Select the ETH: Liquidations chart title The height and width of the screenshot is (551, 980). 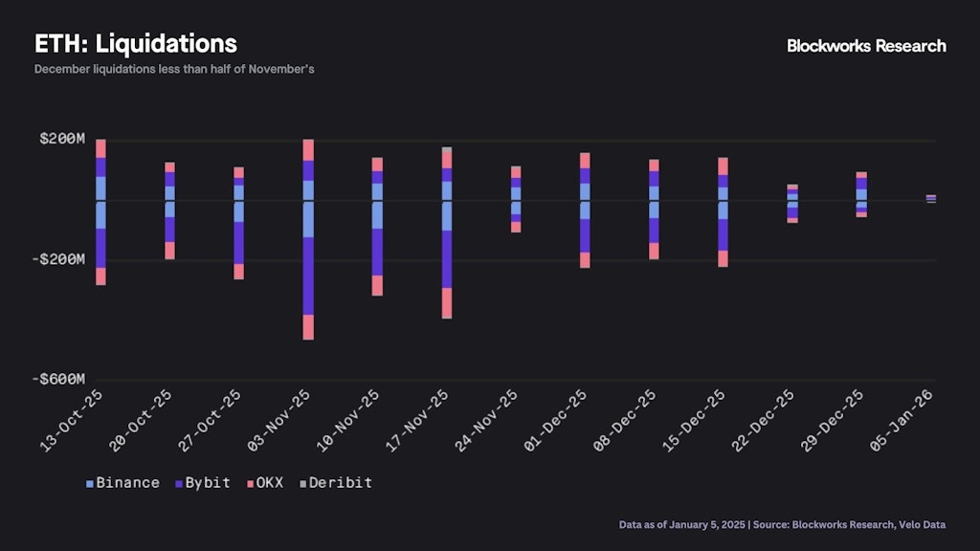coord(136,44)
